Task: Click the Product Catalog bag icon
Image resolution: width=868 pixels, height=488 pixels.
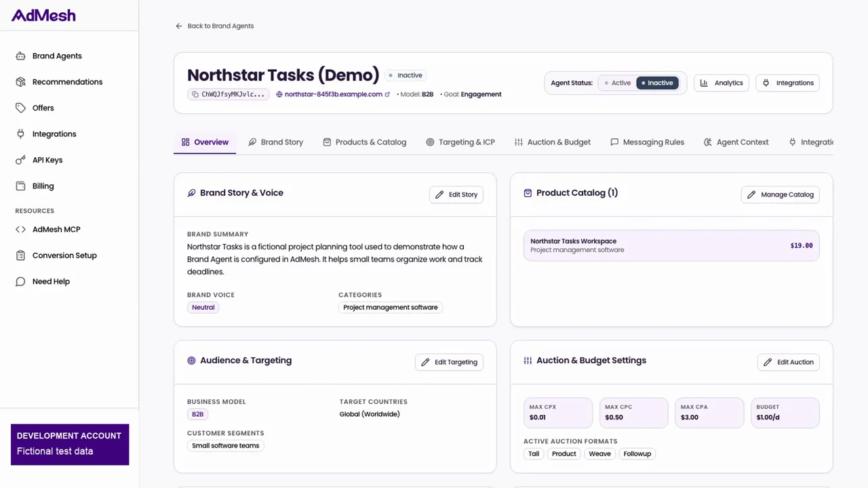Action: pyautogui.click(x=528, y=193)
